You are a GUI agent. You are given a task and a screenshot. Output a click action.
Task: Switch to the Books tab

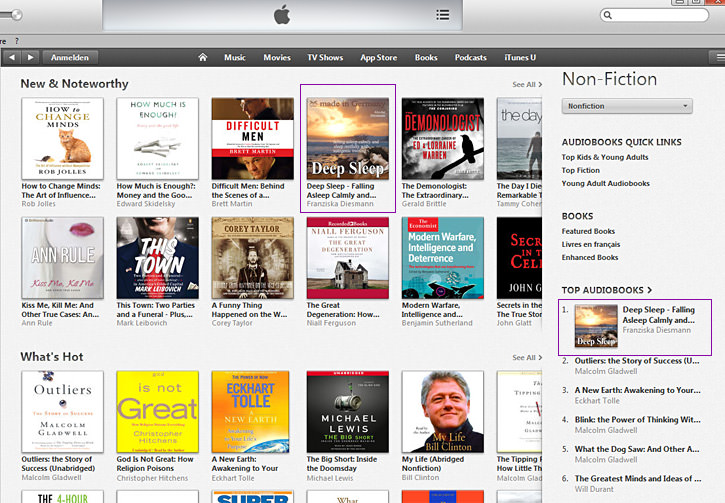(x=426, y=57)
